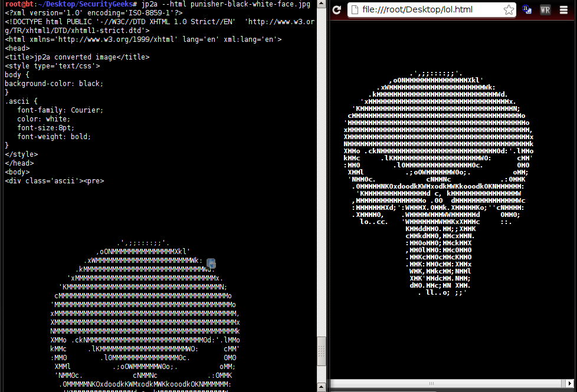This screenshot has height=392, width=577.
Task: Click the browser scrollbar right arrow
Action: (x=570, y=383)
